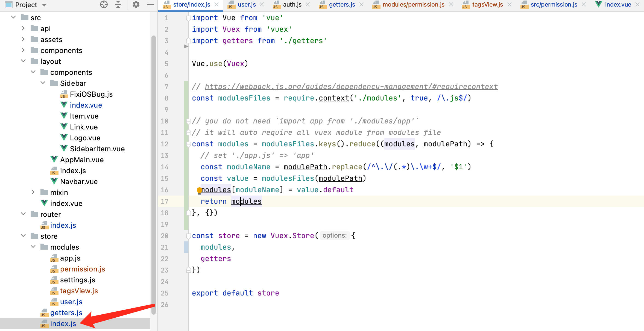
Task: Click the fold end marker on line 23
Action: click(188, 270)
